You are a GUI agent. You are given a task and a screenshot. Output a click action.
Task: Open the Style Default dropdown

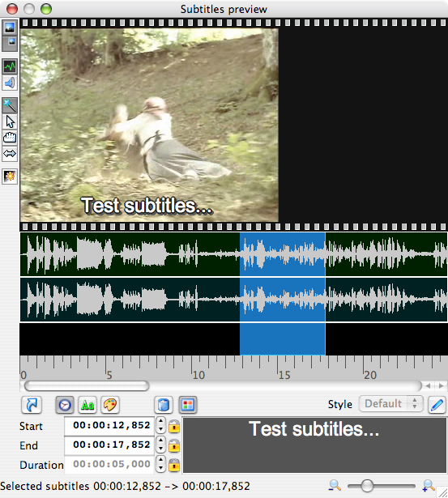(390, 404)
